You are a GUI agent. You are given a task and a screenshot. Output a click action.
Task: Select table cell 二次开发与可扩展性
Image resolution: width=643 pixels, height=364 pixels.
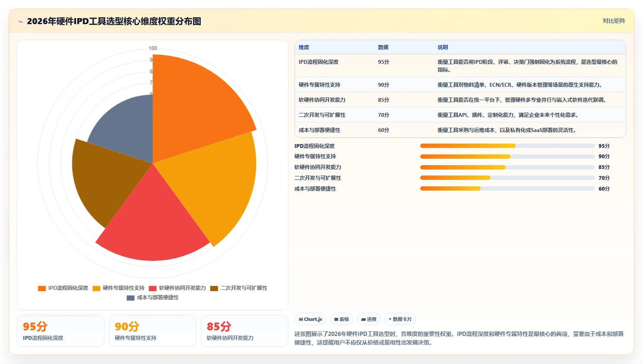click(x=322, y=115)
